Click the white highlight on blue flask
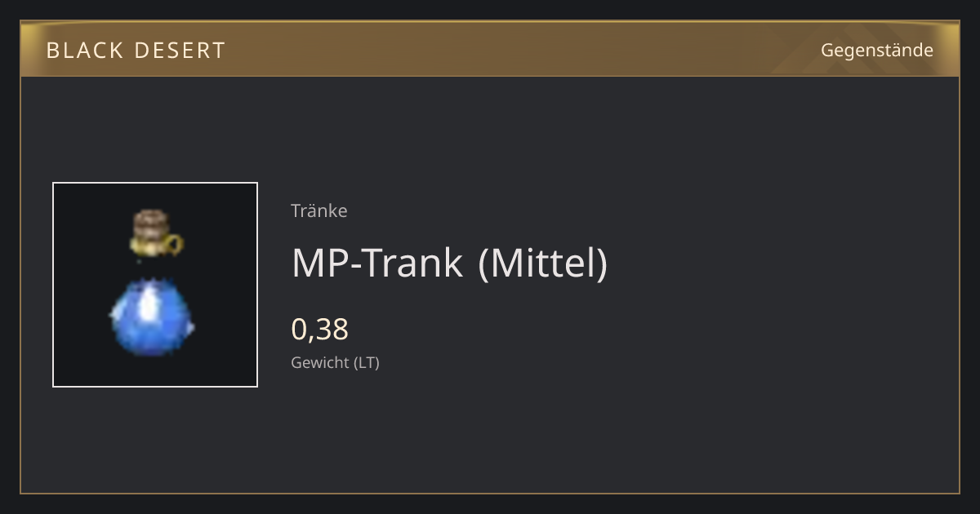Image resolution: width=980 pixels, height=514 pixels. click(x=149, y=304)
